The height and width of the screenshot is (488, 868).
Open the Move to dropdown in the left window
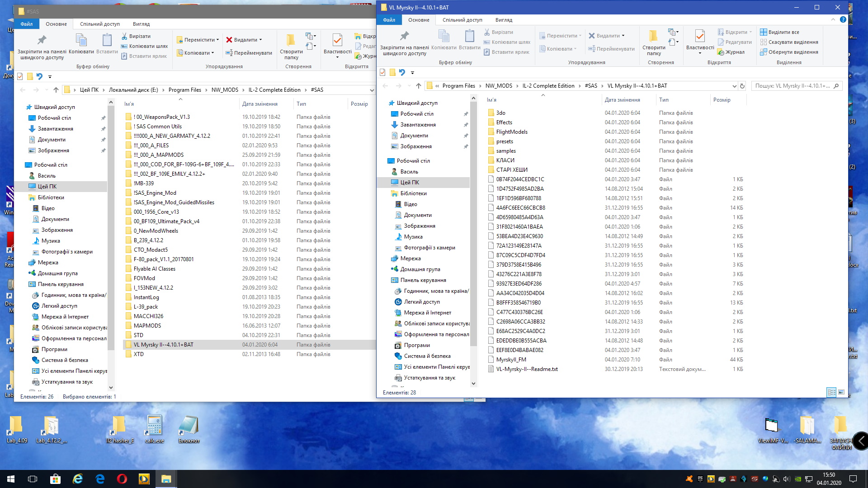[x=198, y=40]
